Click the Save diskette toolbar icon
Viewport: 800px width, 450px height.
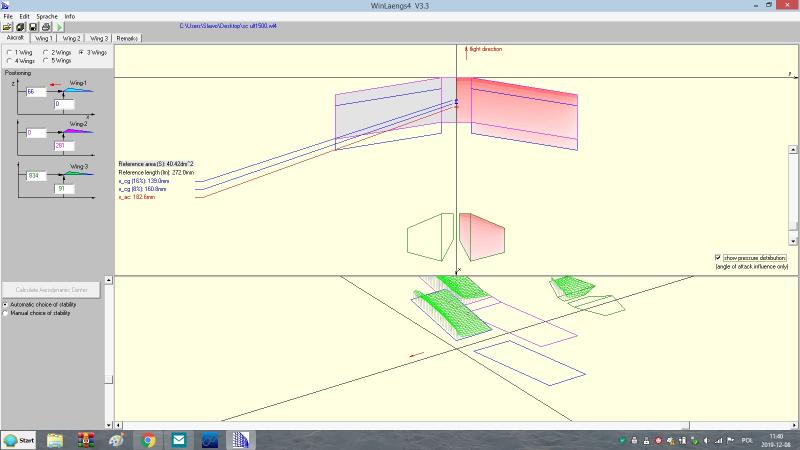coord(33,27)
